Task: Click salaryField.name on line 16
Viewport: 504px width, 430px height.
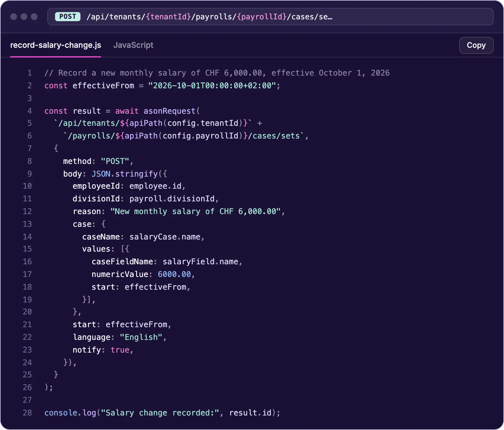Action: (x=201, y=262)
